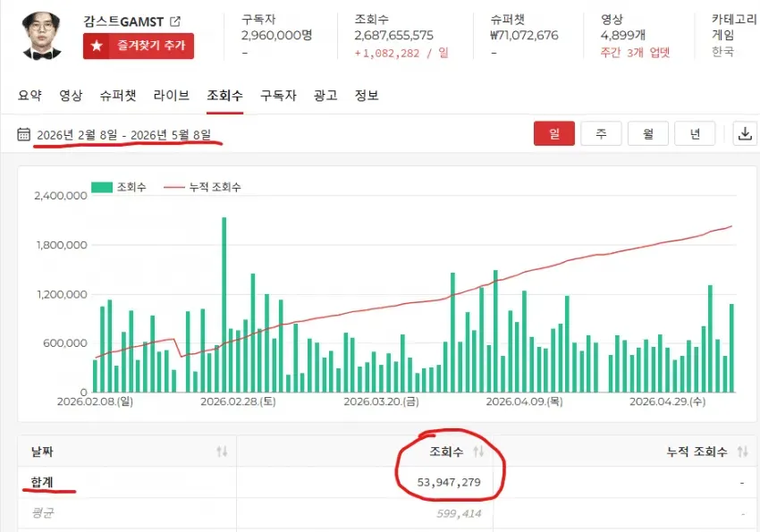Download the chart data with the download icon
The height and width of the screenshot is (532, 760).
point(745,134)
